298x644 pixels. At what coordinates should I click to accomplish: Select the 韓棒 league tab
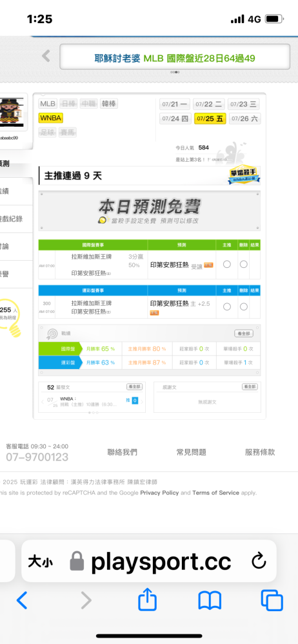click(x=108, y=104)
